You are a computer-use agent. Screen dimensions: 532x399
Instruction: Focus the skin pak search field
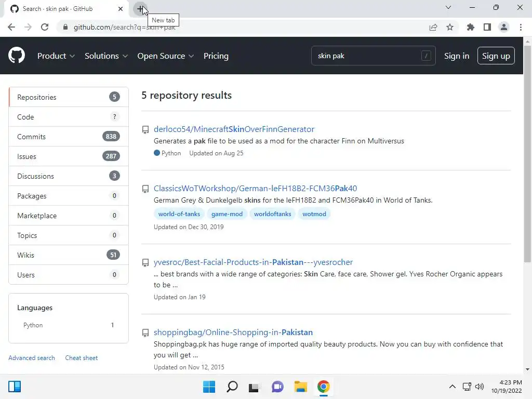[x=373, y=56]
